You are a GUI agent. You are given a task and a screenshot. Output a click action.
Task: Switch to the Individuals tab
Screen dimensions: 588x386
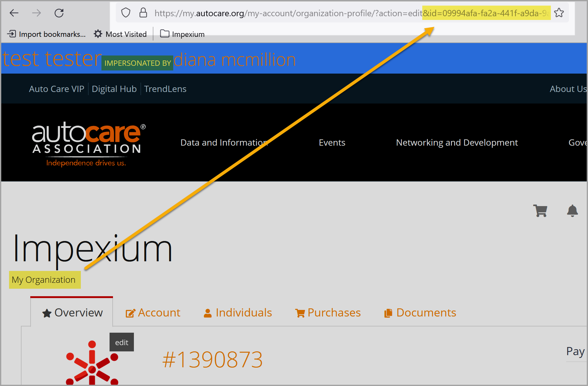point(238,312)
